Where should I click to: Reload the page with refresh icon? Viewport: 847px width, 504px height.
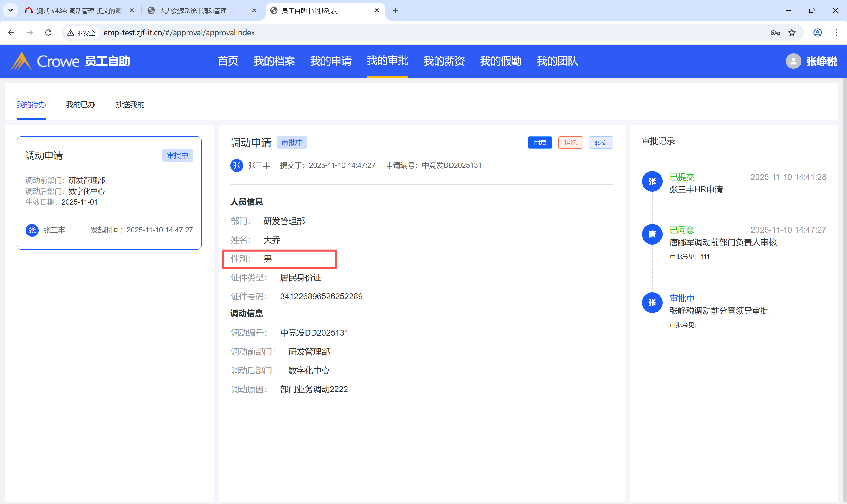click(48, 33)
